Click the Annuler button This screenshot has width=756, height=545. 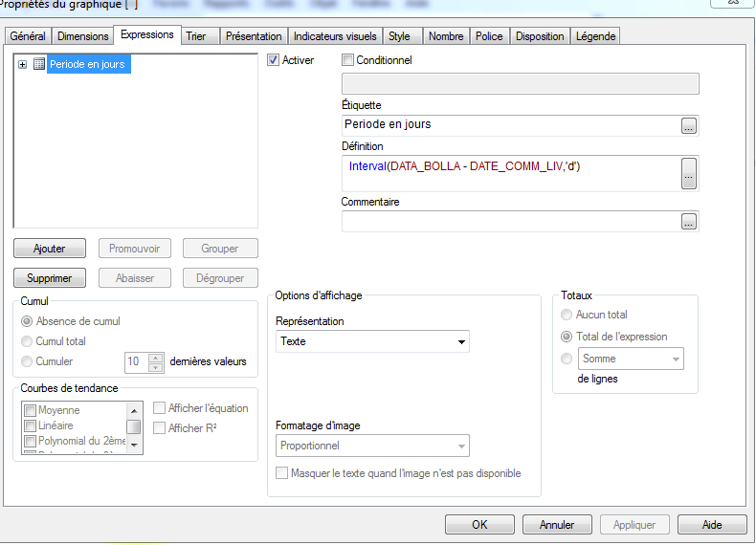[557, 524]
